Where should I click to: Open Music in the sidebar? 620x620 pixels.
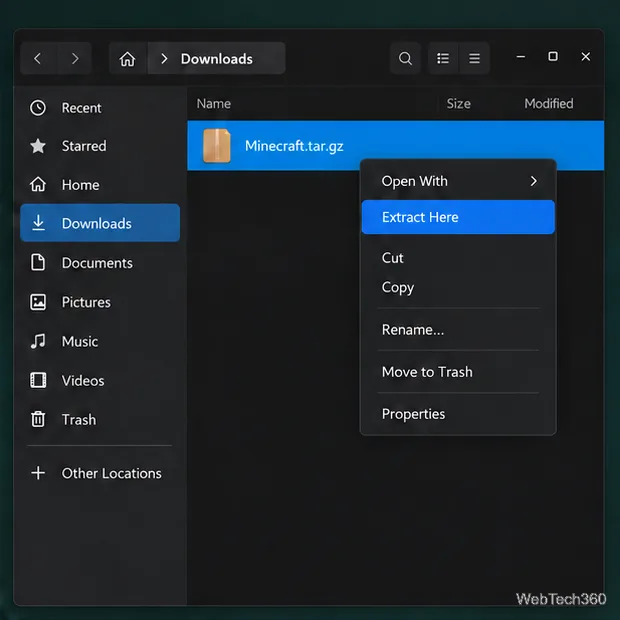pyautogui.click(x=80, y=341)
